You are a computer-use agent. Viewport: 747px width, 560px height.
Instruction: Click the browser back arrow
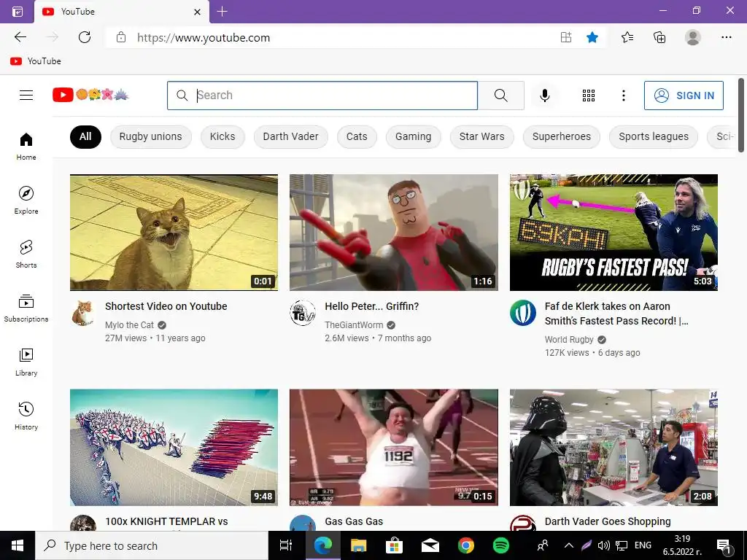coord(20,37)
